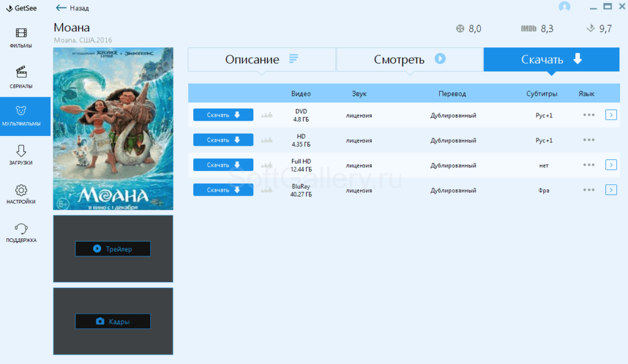Click the Субтитры column header

pyautogui.click(x=542, y=94)
